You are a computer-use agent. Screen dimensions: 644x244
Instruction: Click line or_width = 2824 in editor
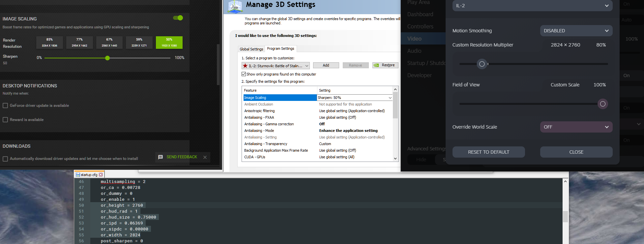pos(120,235)
